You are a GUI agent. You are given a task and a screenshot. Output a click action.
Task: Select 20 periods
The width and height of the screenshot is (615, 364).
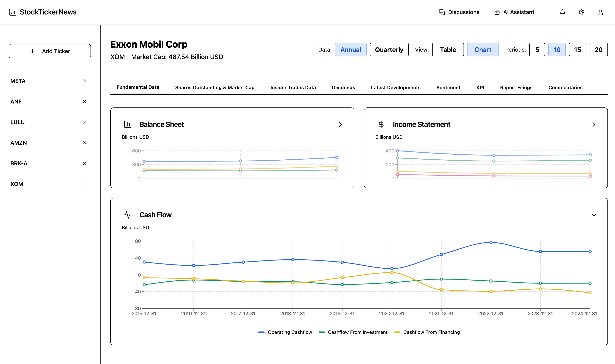tap(599, 50)
